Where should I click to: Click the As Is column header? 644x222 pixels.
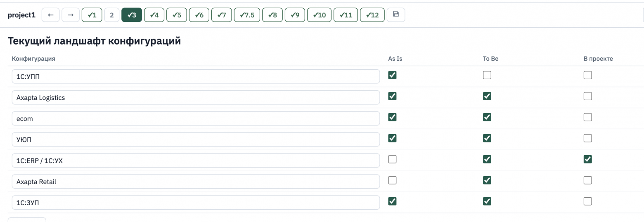[395, 59]
